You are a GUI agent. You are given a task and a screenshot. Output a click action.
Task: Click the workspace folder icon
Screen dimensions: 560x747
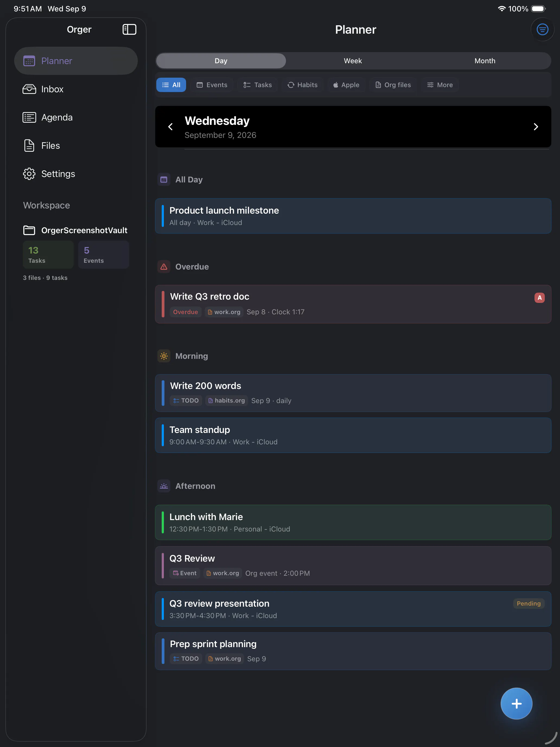[29, 230]
